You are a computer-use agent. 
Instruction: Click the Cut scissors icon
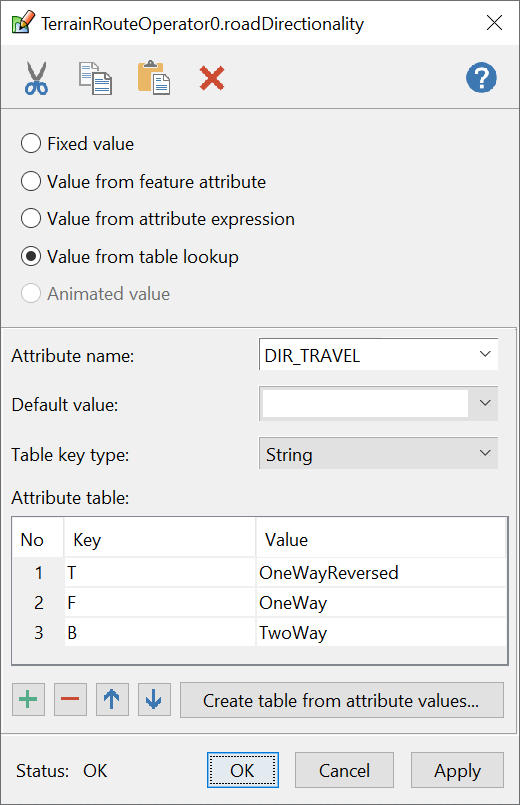click(x=36, y=78)
